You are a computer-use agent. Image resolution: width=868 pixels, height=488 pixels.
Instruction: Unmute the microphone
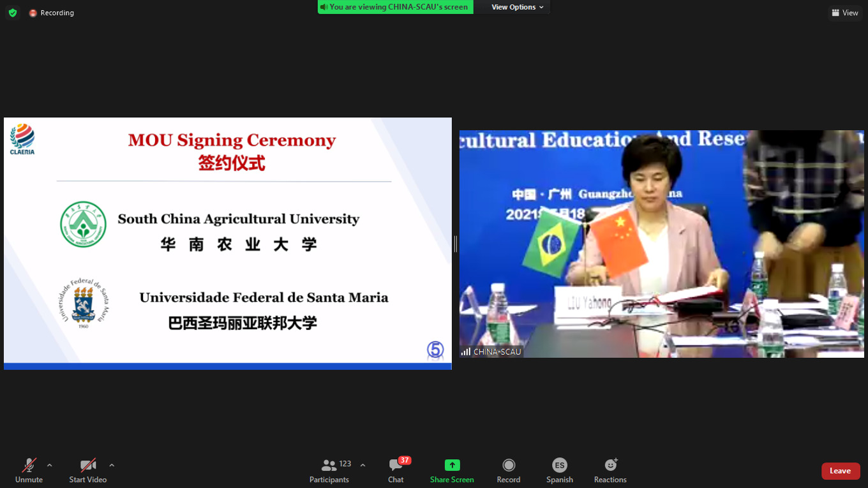[x=29, y=471]
